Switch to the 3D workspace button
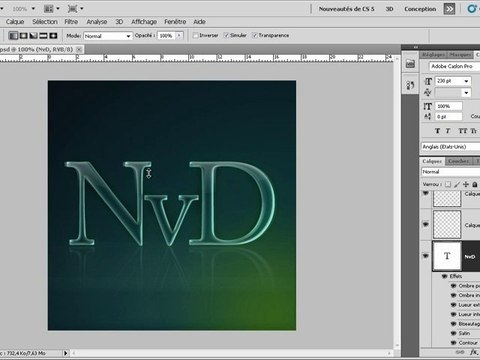Image resolution: width=480 pixels, height=360 pixels. (389, 9)
